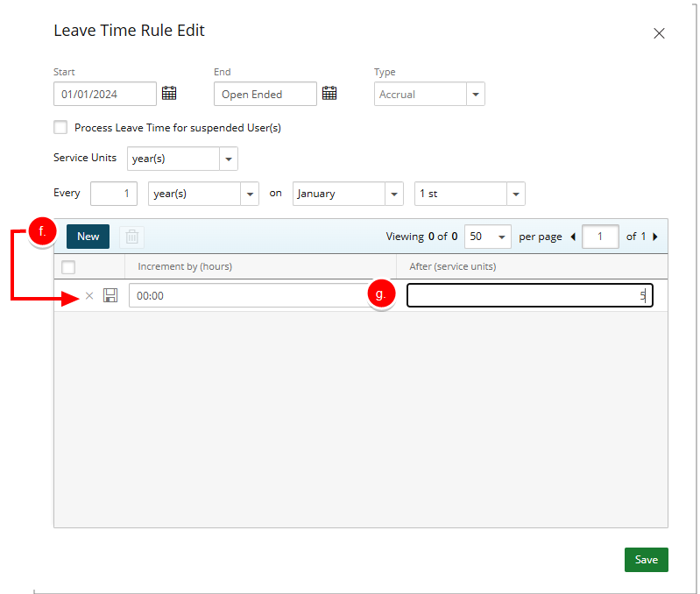
Task: Click the Every interval number field
Action: pyautogui.click(x=113, y=194)
